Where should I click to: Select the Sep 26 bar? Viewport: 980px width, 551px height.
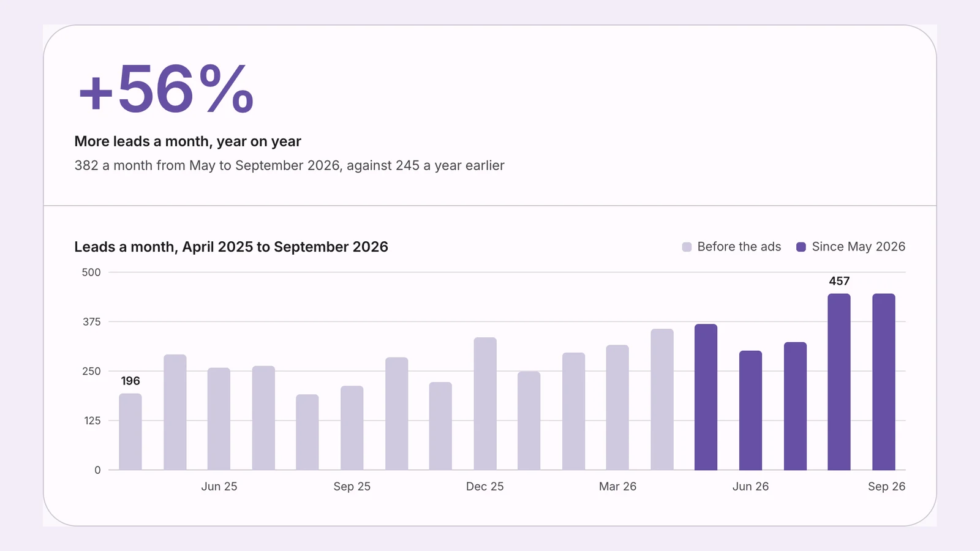tap(884, 382)
